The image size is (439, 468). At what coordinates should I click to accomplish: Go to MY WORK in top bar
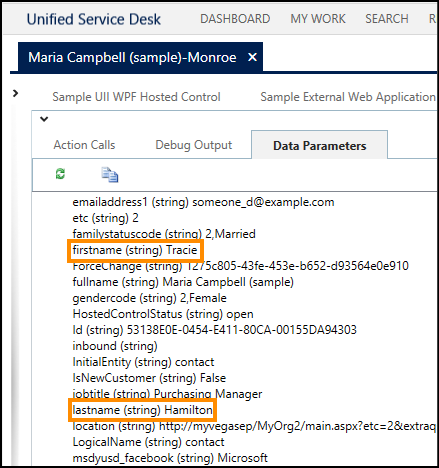tap(318, 19)
